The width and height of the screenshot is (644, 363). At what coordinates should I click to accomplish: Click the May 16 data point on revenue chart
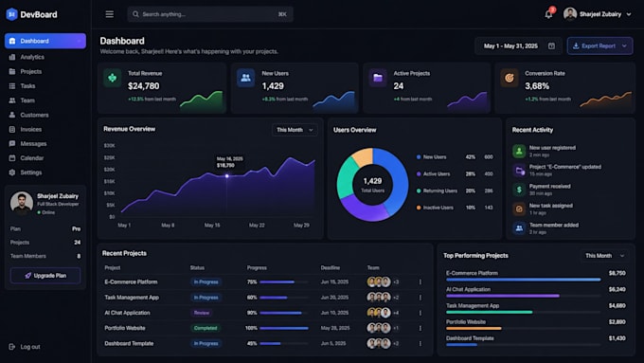coord(226,176)
